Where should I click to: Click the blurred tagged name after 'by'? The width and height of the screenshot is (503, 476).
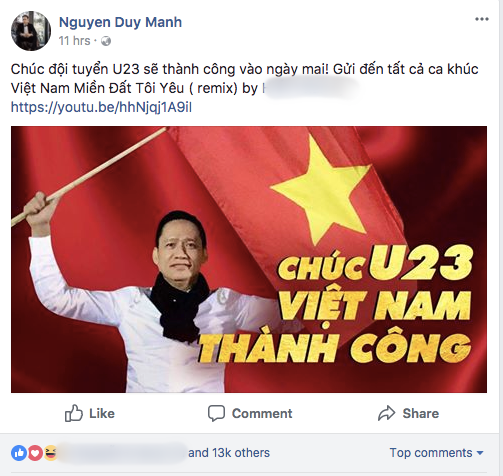(x=310, y=88)
